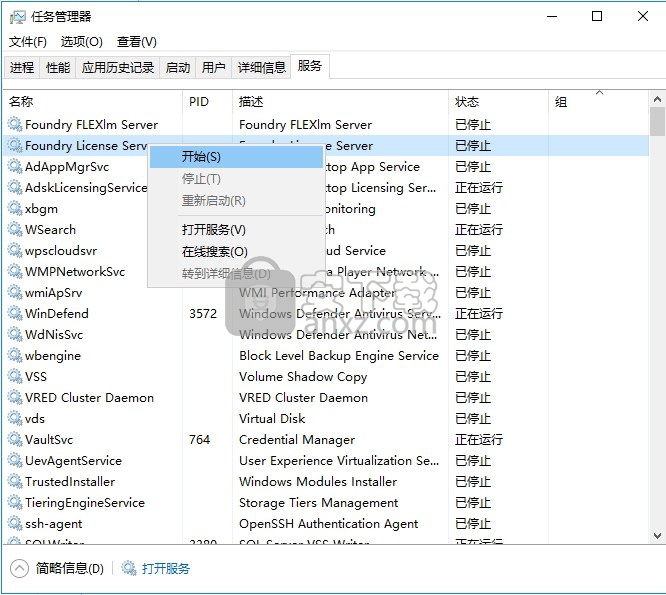This screenshot has width=666, height=595.
Task: Select the Windows Modules Installer description
Action: tap(318, 482)
